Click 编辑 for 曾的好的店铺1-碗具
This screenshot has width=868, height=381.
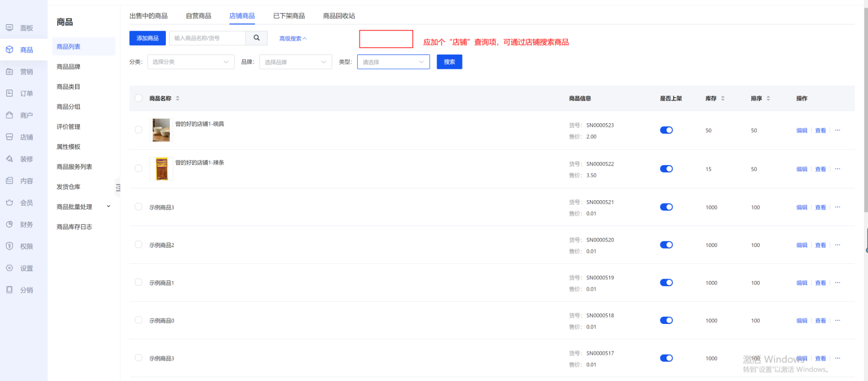(x=802, y=130)
